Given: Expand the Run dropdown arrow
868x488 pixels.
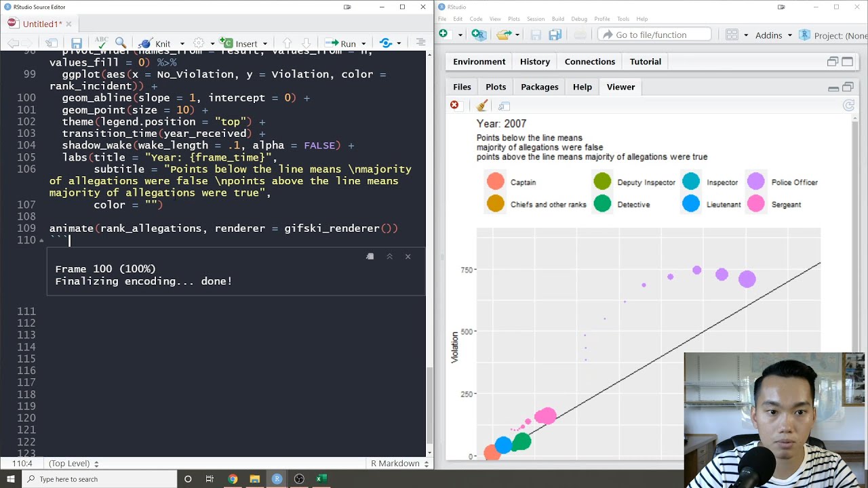Looking at the screenshot, I should coord(363,44).
